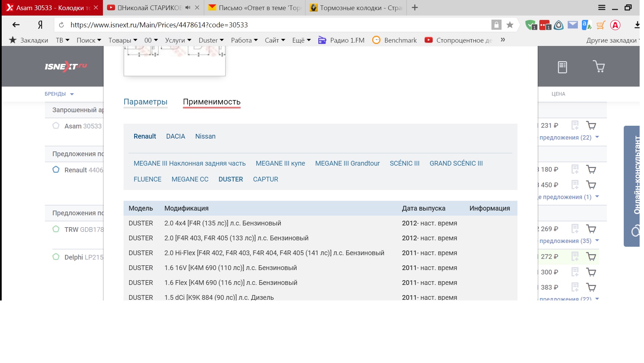Reload the page with refresh icon
Screen dimensions: 644x363
pyautogui.click(x=61, y=25)
